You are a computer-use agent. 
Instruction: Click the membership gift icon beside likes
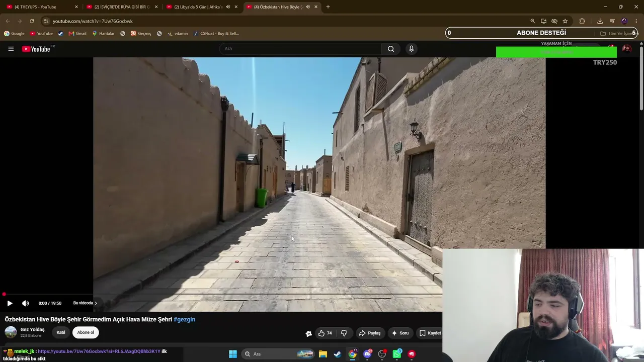[308, 333]
